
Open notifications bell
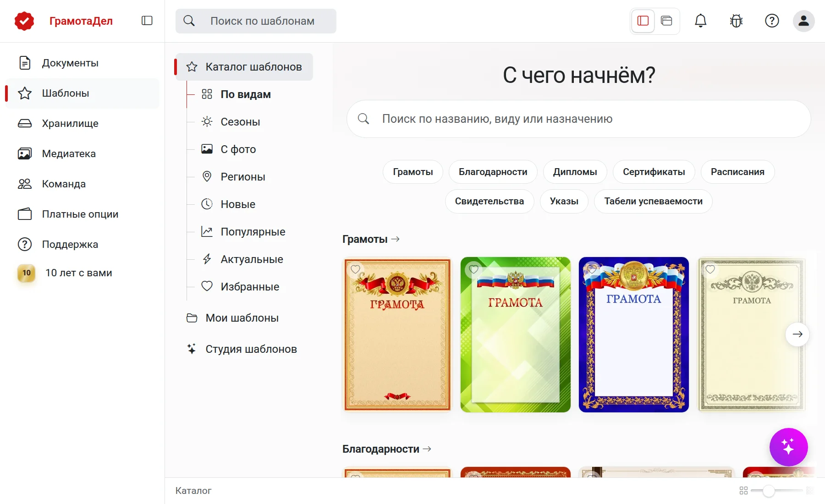[700, 21]
